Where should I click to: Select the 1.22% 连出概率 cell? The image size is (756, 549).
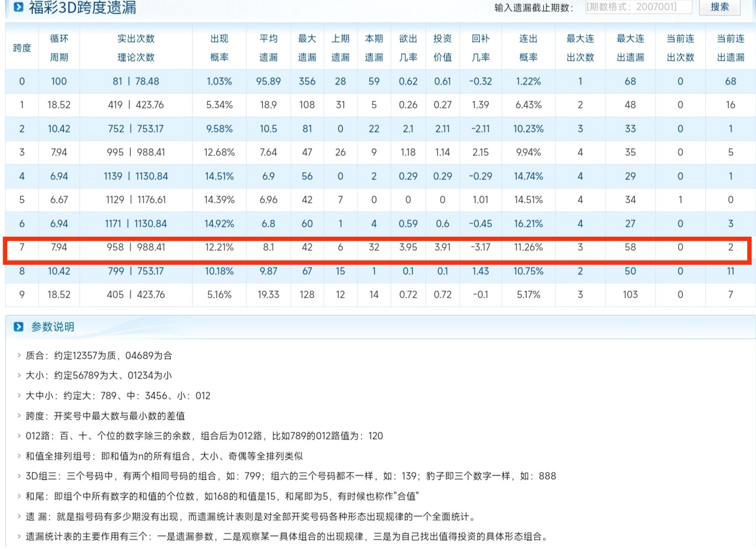pos(528,81)
